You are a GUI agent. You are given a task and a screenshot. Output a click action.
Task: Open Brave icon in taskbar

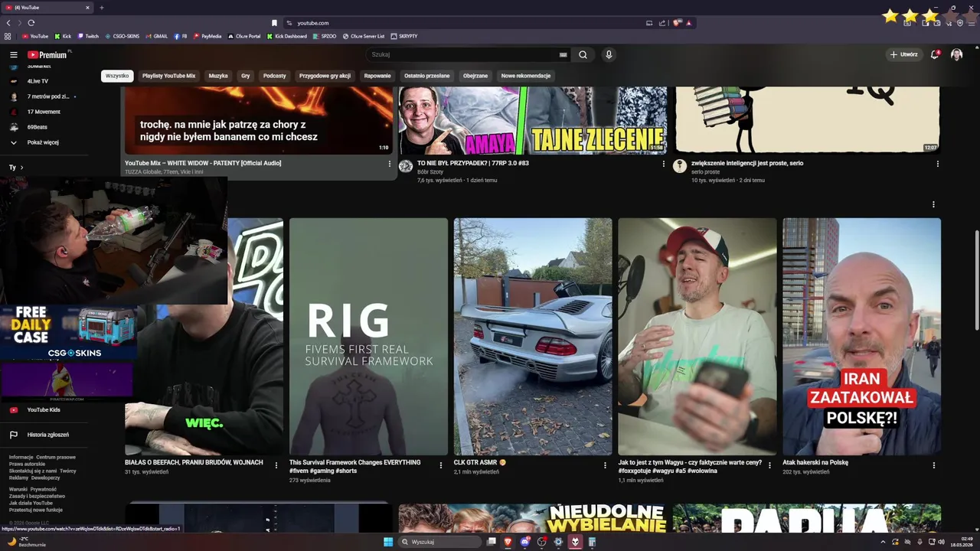point(508,542)
